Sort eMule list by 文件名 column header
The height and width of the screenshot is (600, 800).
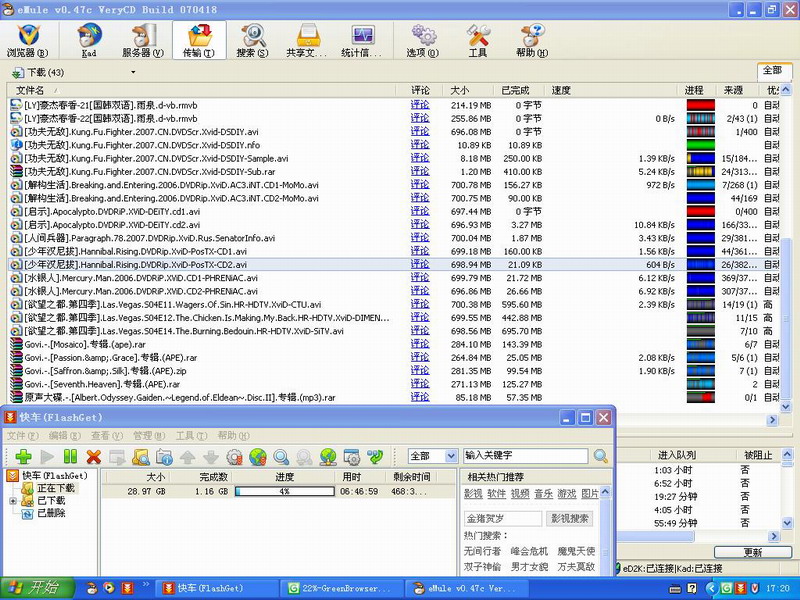tap(203, 90)
